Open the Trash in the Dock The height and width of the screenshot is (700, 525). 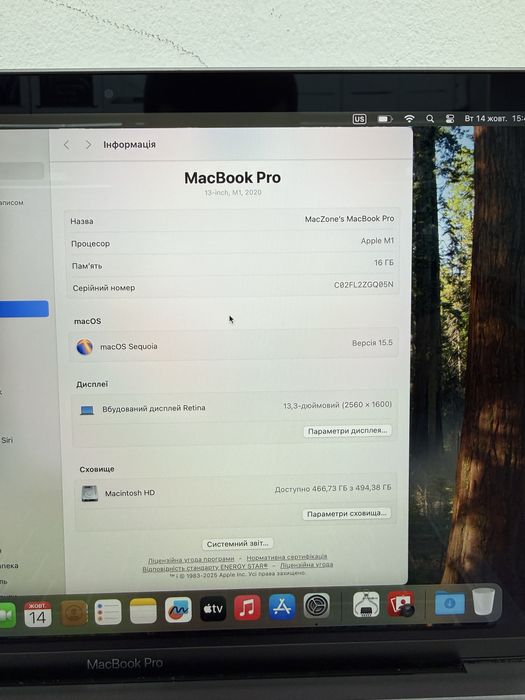coord(483,601)
